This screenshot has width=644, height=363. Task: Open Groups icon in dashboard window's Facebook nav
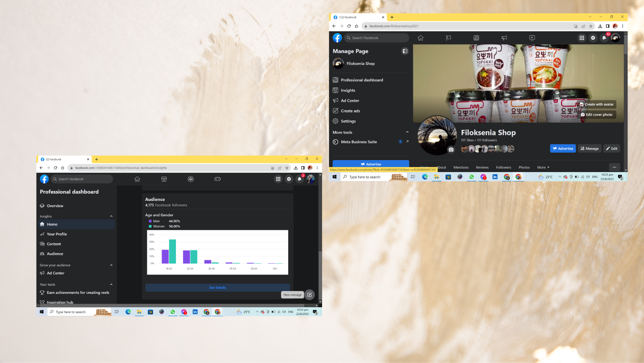[191, 179]
